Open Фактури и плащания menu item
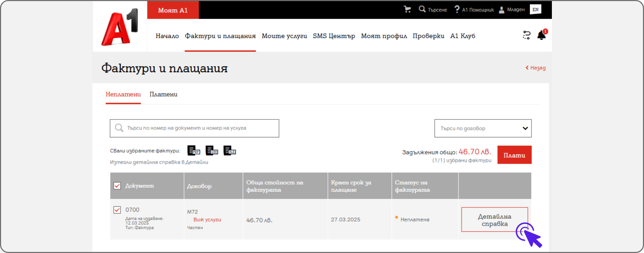 [220, 36]
